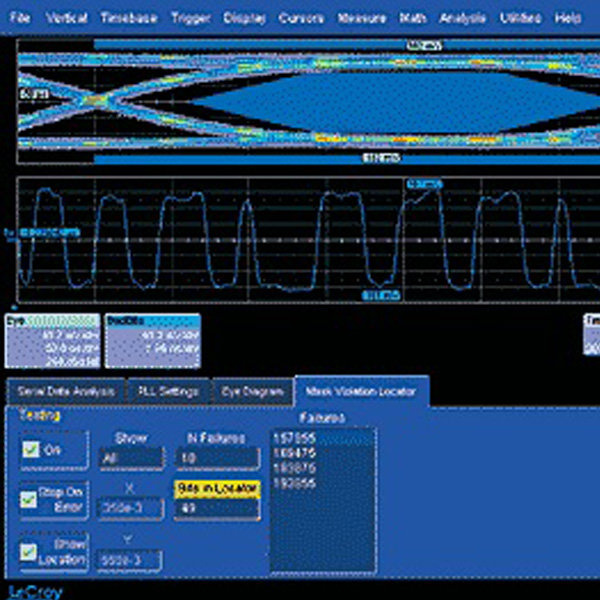
Task: Open the Utilities menu
Action: coord(522,18)
